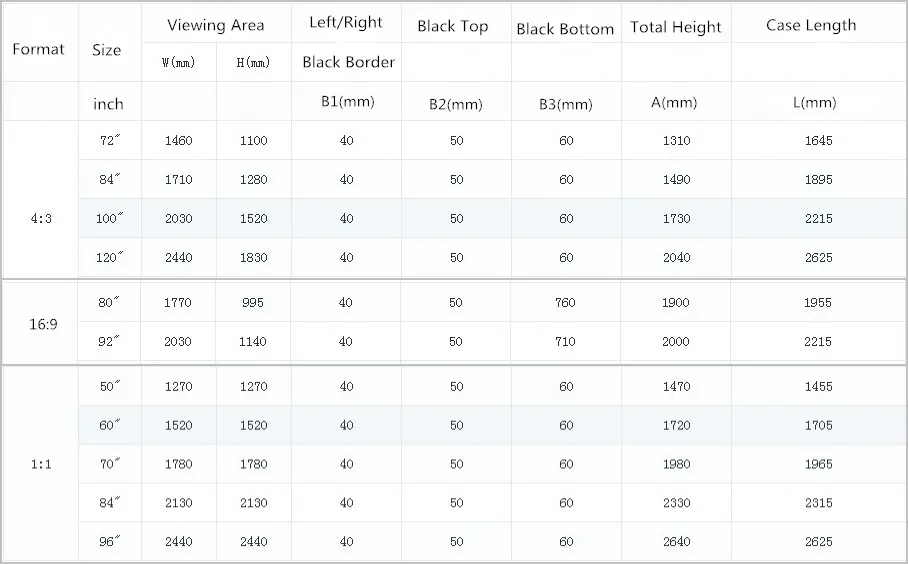Screen dimensions: 908x564
Task: Select the 1900 total height value
Action: [675, 302]
